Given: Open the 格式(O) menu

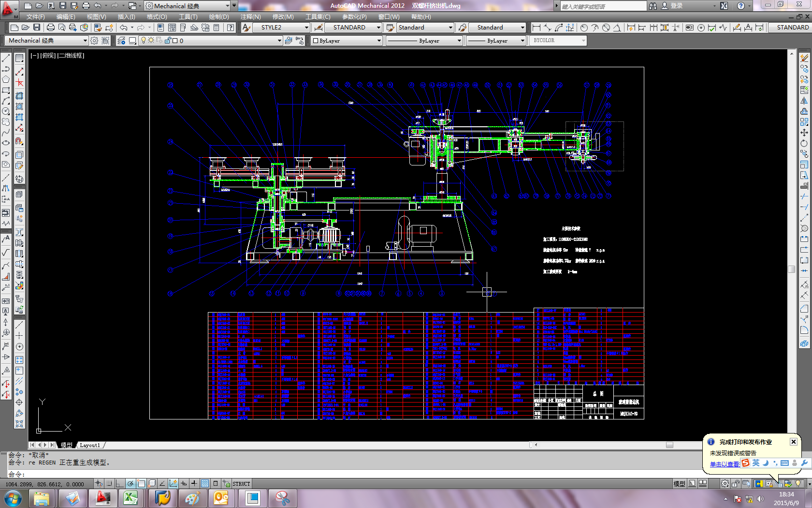Looking at the screenshot, I should [157, 17].
